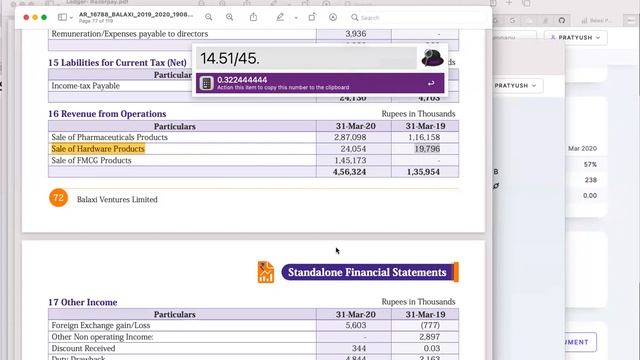The image size is (640, 360).
Task: Open the second PRATYUSH dropdown in browser window
Action: [516, 86]
